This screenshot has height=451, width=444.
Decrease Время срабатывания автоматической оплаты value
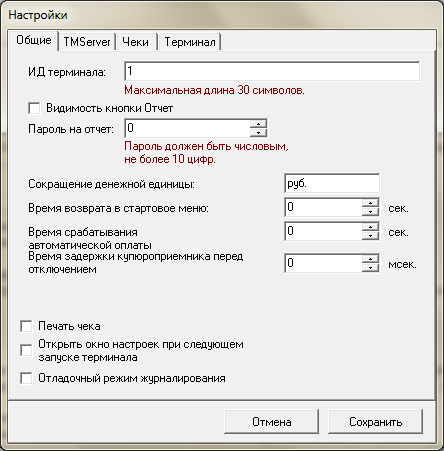[x=370, y=235]
